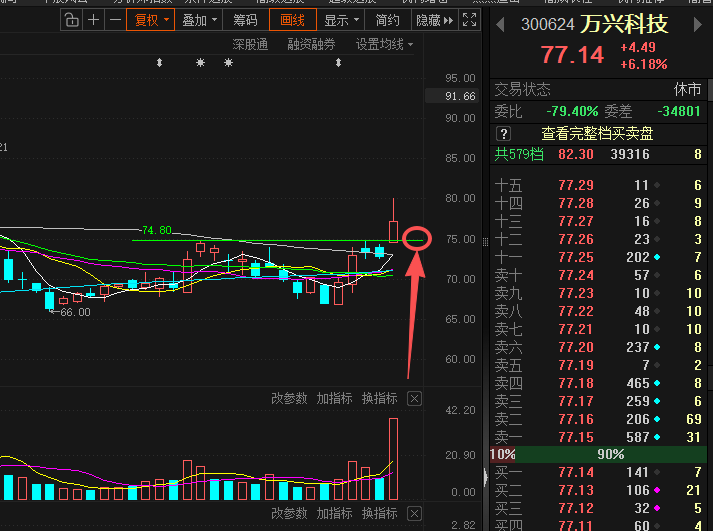Select the 卖十 row at 77.24

click(599, 275)
